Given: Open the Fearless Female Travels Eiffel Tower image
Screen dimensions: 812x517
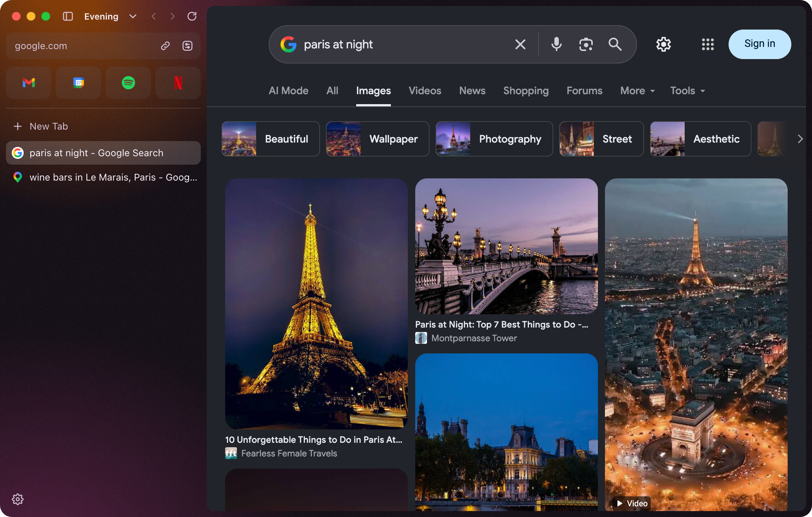Looking at the screenshot, I should click(x=316, y=304).
